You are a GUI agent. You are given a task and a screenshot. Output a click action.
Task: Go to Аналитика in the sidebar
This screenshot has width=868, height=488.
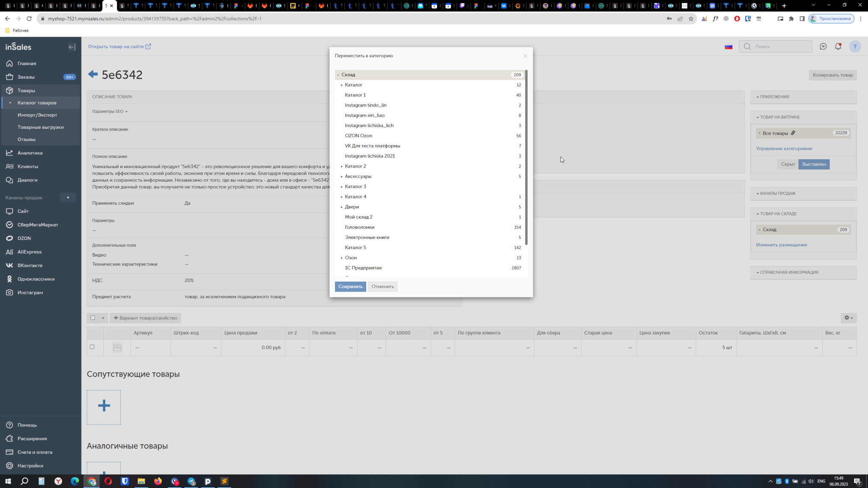pos(30,153)
